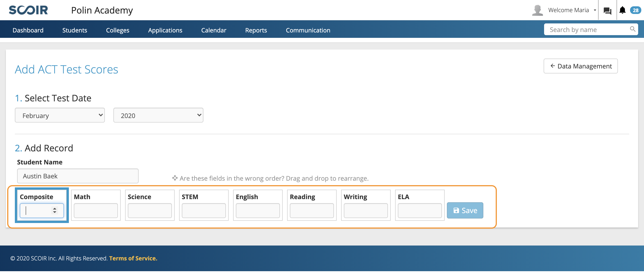
Task: Go back to Data Management
Action: 581,66
